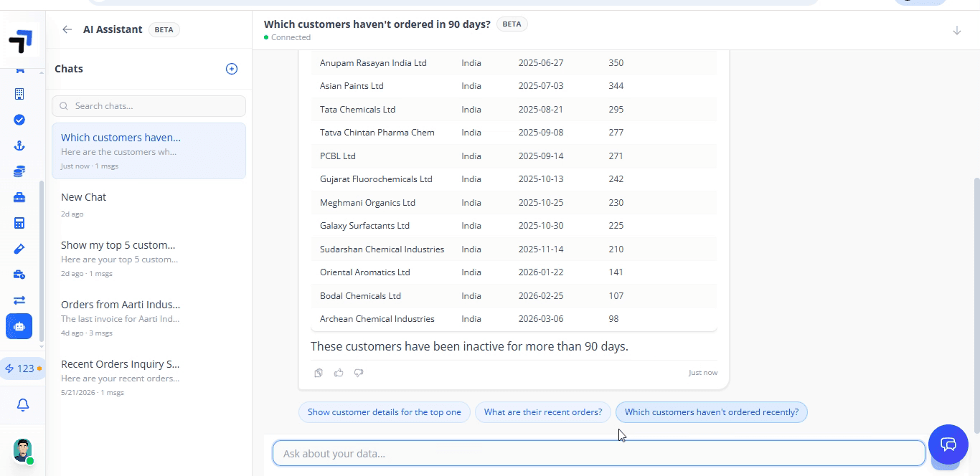Open 'Which customers haven...' chat

pos(149,151)
